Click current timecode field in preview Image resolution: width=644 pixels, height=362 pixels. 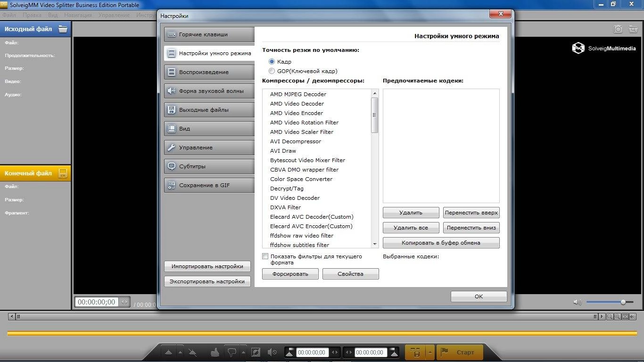[97, 302]
